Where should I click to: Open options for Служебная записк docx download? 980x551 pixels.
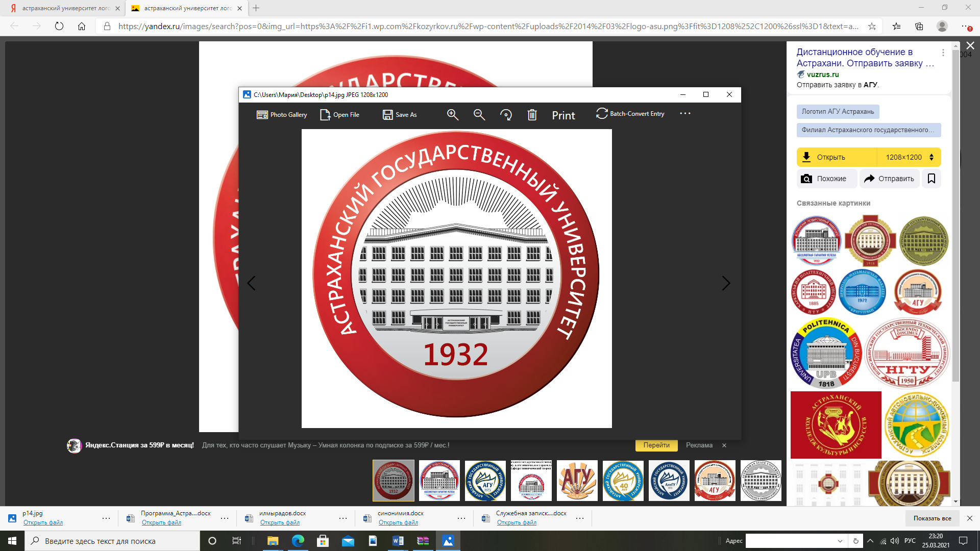[580, 518]
